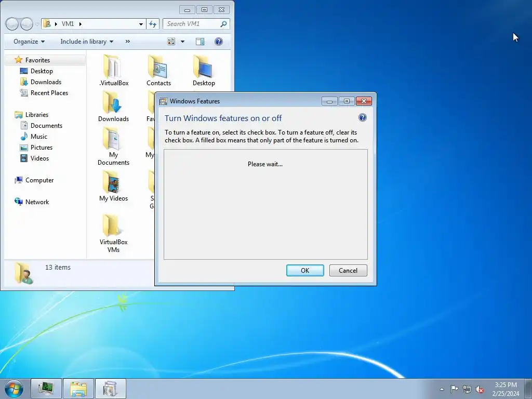Close the Windows Features dialog
The image size is (532, 399).
pyautogui.click(x=364, y=101)
